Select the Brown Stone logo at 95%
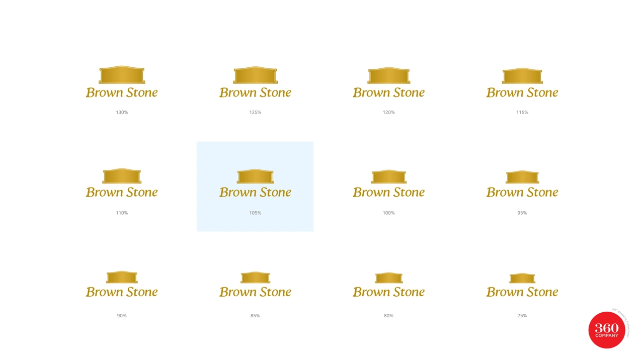The height and width of the screenshot is (362, 644). pyautogui.click(x=522, y=185)
